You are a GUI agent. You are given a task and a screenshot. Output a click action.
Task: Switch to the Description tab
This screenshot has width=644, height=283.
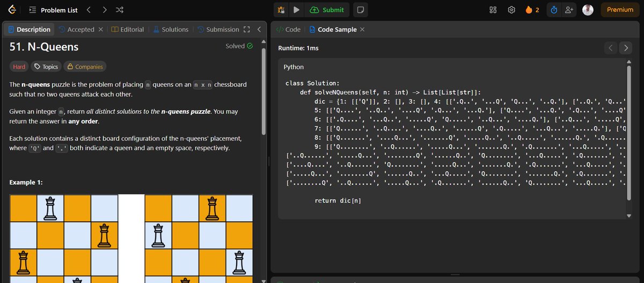(x=29, y=30)
